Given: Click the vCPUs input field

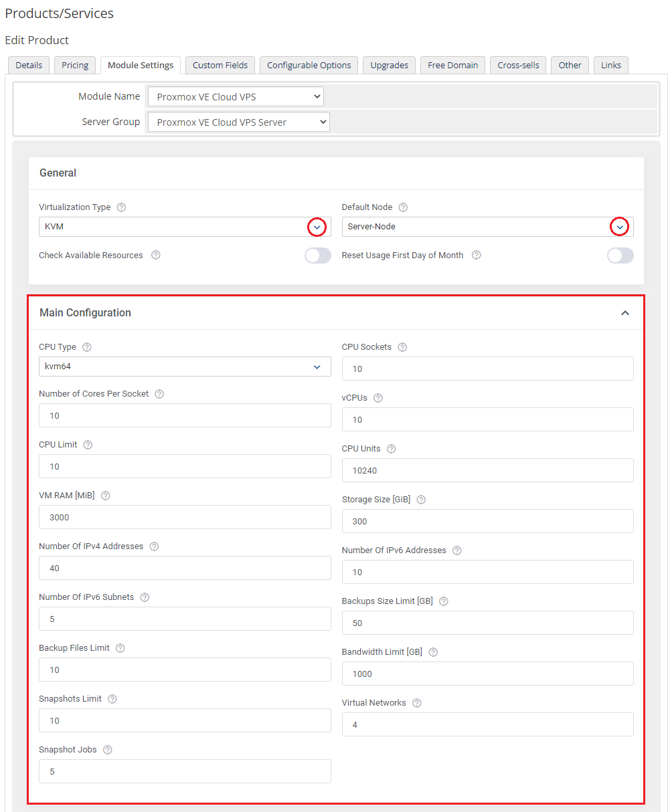Looking at the screenshot, I should 488,419.
